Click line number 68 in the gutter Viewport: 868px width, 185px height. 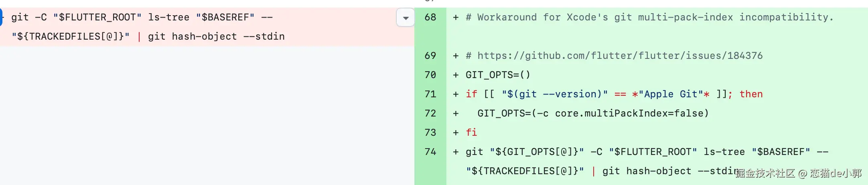click(x=430, y=17)
